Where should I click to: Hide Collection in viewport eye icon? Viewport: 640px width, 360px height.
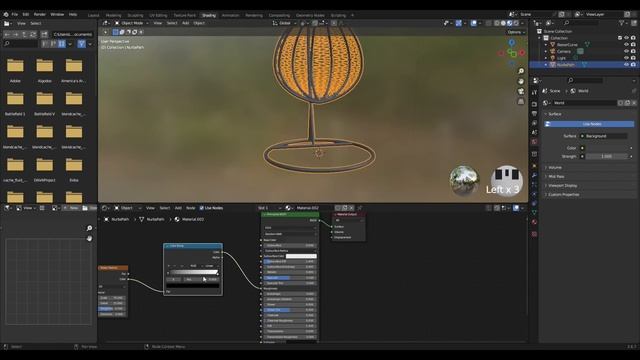coord(627,38)
